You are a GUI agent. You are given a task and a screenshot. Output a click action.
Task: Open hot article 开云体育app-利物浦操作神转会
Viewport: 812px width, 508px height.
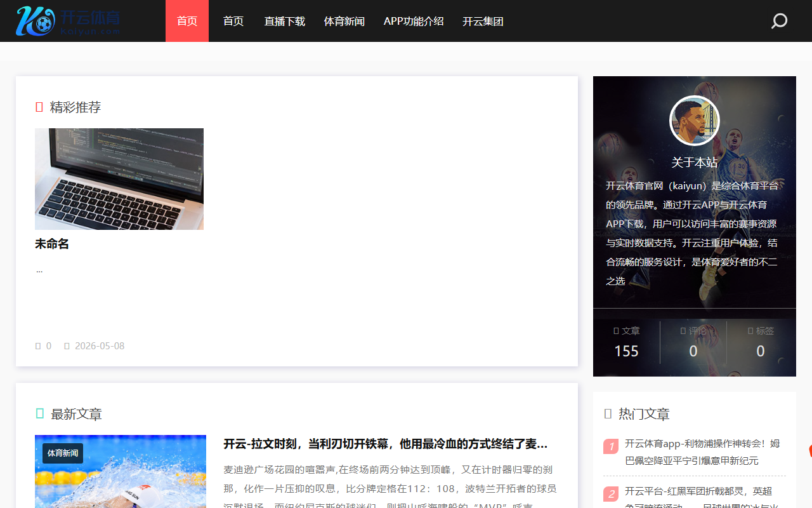point(702,452)
